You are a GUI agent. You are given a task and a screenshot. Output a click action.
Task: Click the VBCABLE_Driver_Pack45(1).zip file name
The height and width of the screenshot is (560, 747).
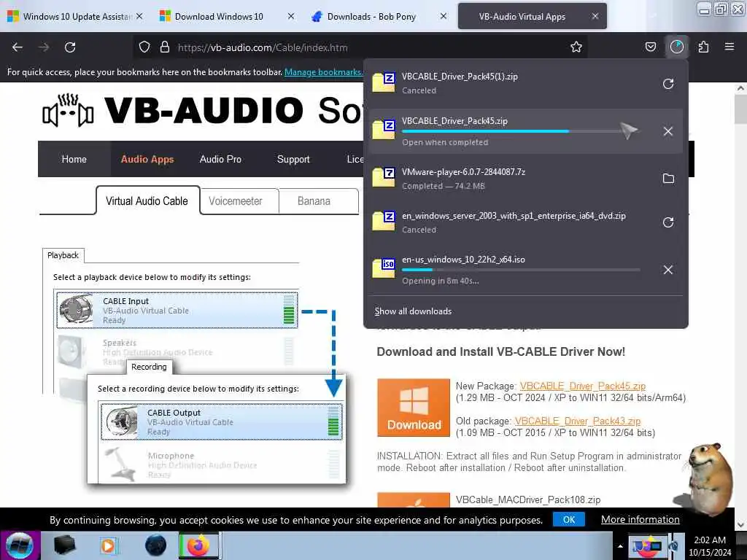click(x=460, y=76)
